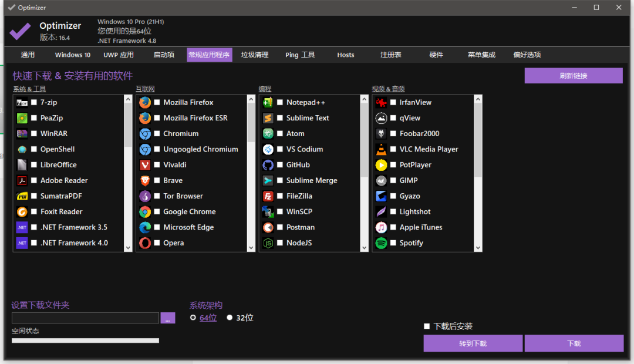This screenshot has width=634, height=364.
Task: Click the Opera icon
Action: pyautogui.click(x=145, y=243)
